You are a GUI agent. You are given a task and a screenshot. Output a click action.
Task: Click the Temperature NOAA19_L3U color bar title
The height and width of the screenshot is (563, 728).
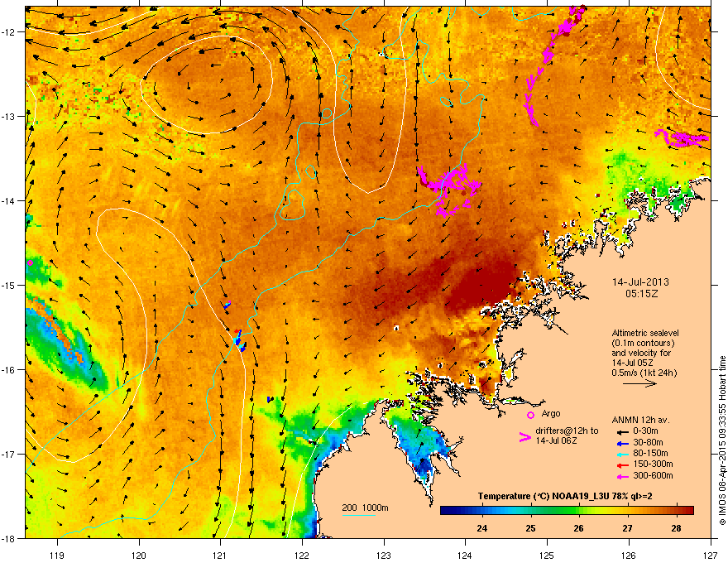click(565, 496)
